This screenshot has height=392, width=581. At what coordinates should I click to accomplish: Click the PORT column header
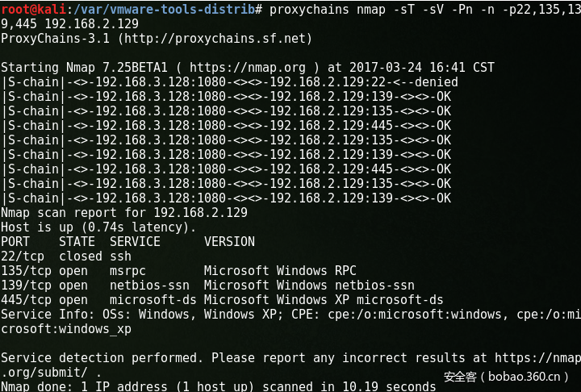[x=15, y=242]
